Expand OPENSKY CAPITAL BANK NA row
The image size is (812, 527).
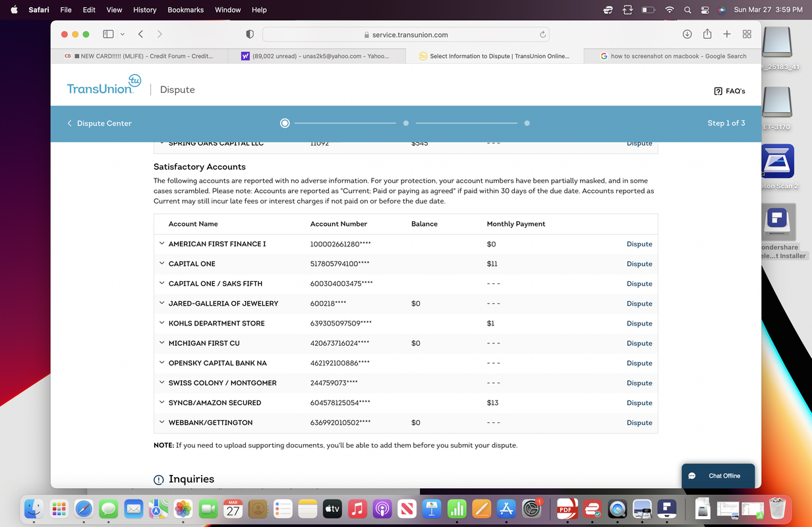click(161, 363)
